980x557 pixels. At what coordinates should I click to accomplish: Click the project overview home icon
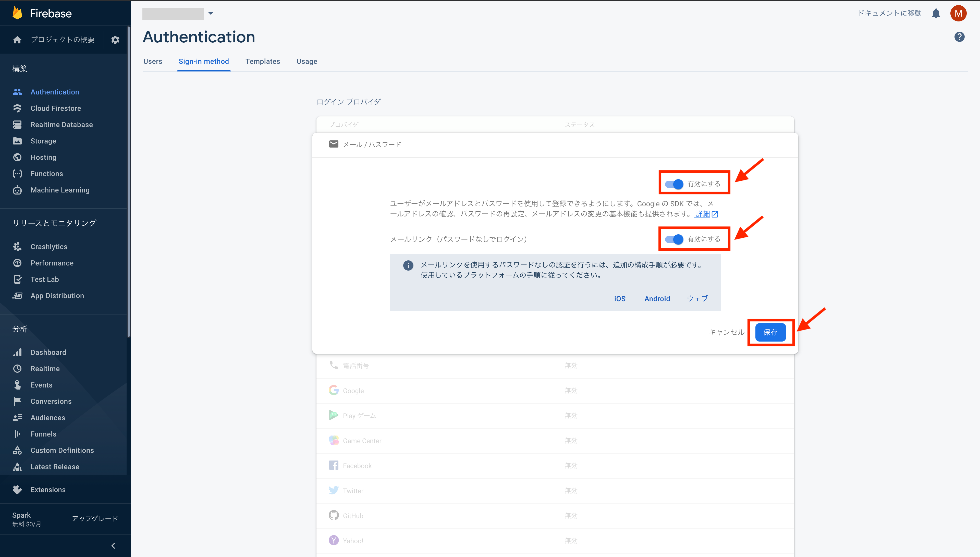pyautogui.click(x=17, y=40)
